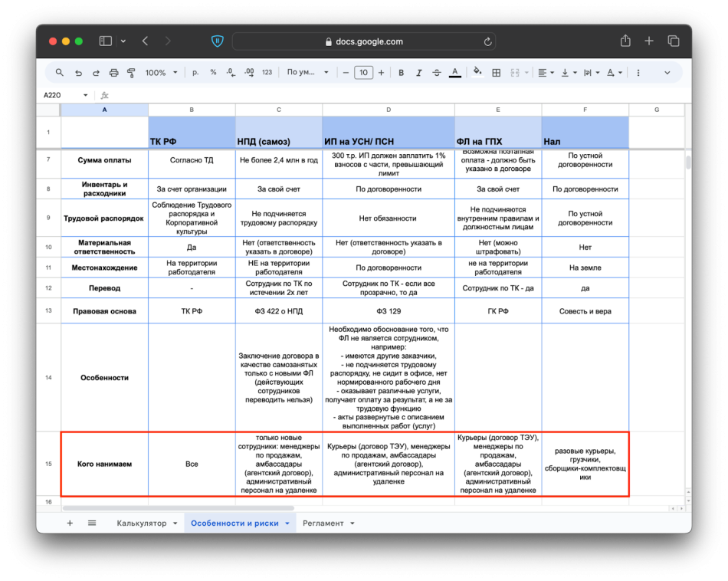Select the Совесть и вера cell
Screen dimensions: 728x581
(585, 311)
